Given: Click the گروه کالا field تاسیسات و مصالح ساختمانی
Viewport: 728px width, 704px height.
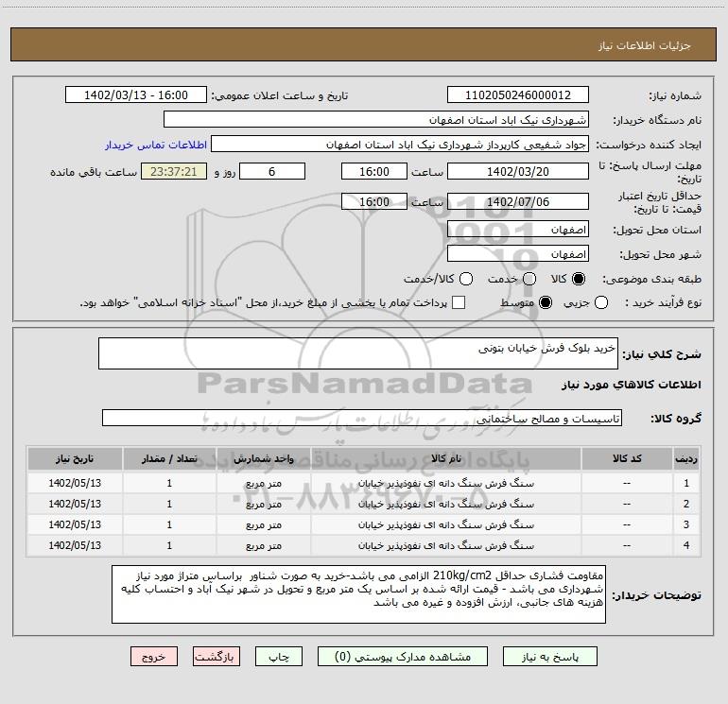Looking at the screenshot, I should [x=362, y=418].
